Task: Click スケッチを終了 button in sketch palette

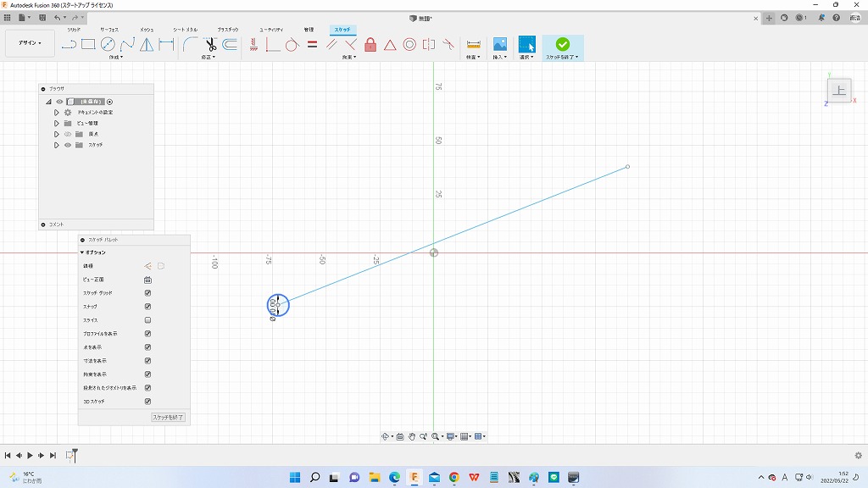Action: point(168,418)
